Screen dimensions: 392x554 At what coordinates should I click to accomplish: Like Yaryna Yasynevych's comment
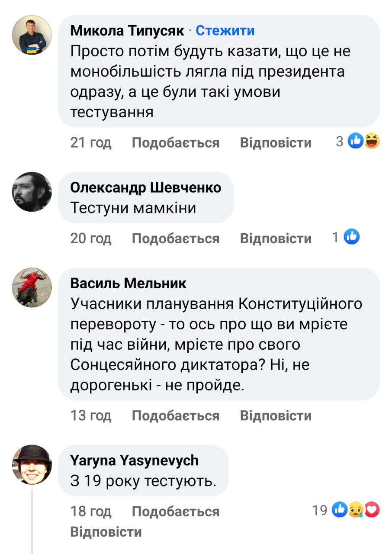click(x=175, y=512)
